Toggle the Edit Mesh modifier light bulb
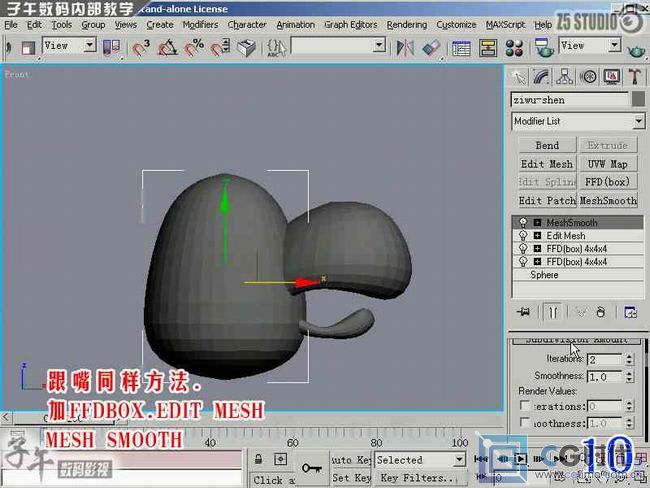 click(x=523, y=236)
